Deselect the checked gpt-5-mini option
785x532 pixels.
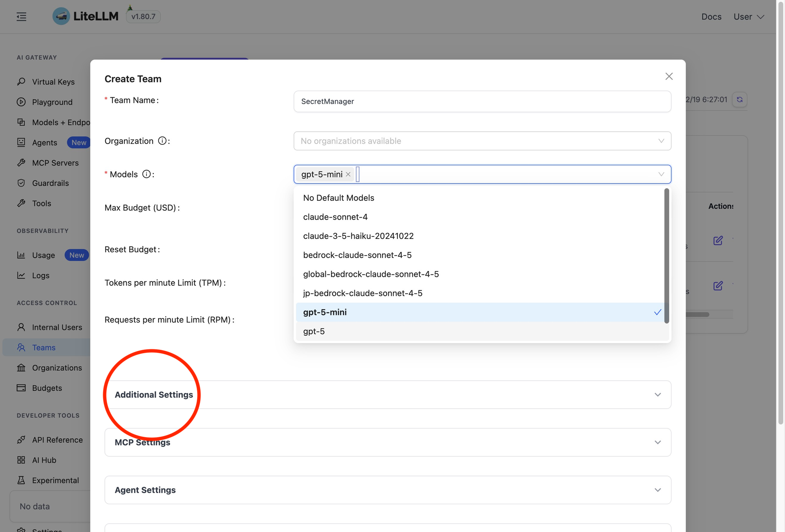point(482,312)
